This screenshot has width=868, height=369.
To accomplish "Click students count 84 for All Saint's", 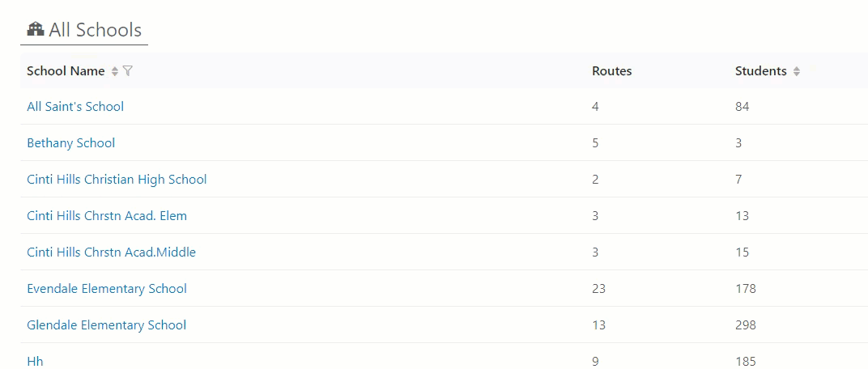I will click(742, 106).
